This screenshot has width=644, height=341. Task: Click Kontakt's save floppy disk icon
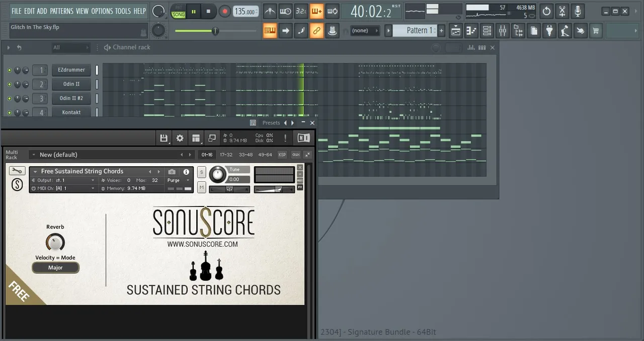click(x=164, y=138)
